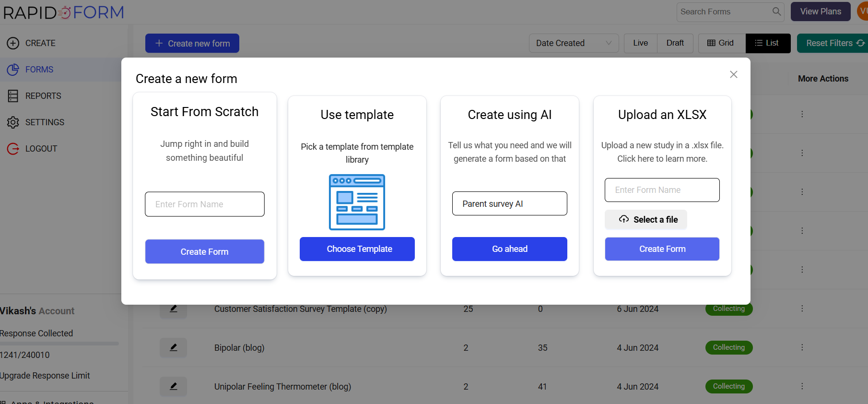This screenshot has width=868, height=404.
Task: Filter forms by Live status
Action: (x=640, y=43)
